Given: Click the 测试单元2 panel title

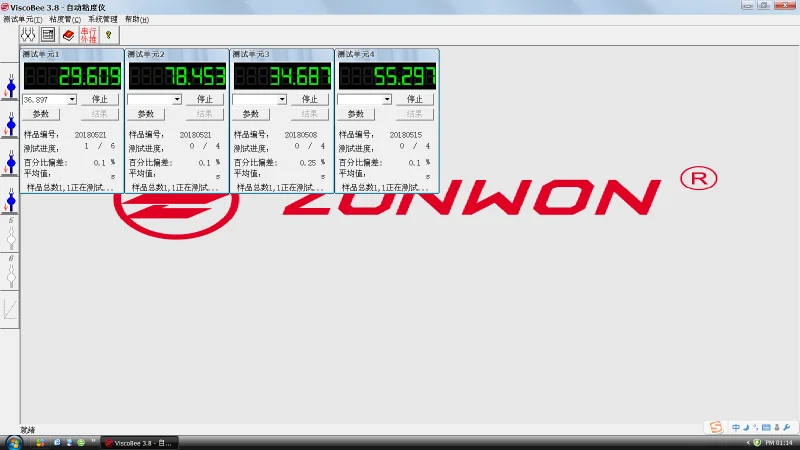Looking at the screenshot, I should tap(146, 54).
